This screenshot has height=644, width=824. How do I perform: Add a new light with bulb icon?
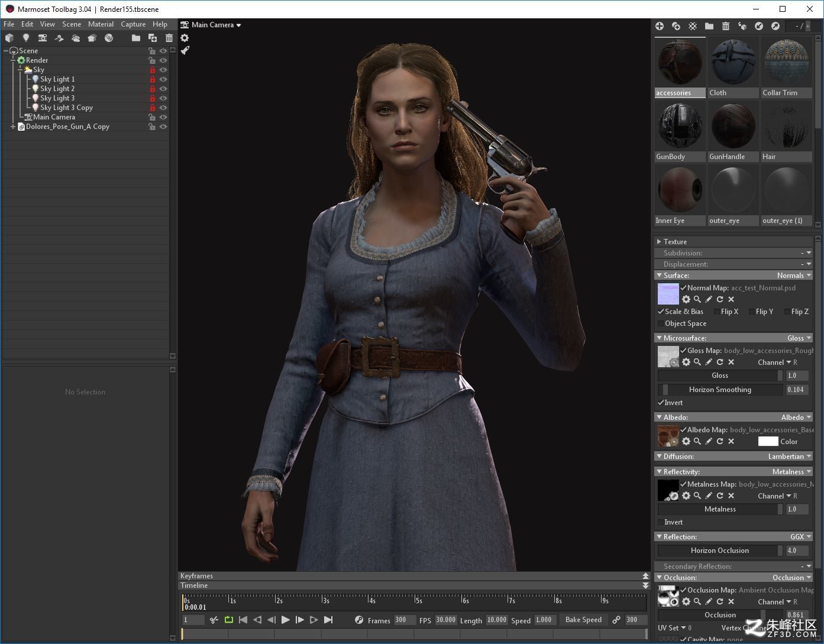pos(26,38)
